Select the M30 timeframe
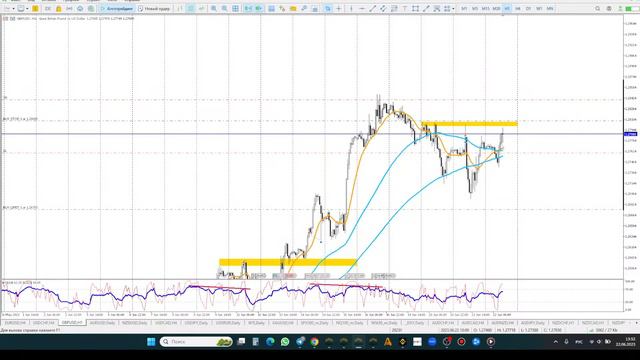Screen dimensions: 640x360 496,9
